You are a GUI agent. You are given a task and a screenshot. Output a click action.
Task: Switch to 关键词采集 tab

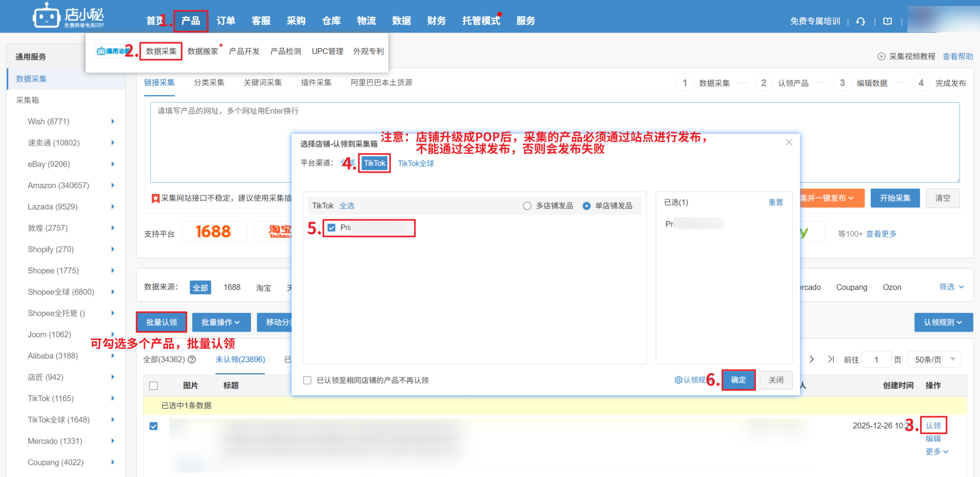[x=263, y=82]
